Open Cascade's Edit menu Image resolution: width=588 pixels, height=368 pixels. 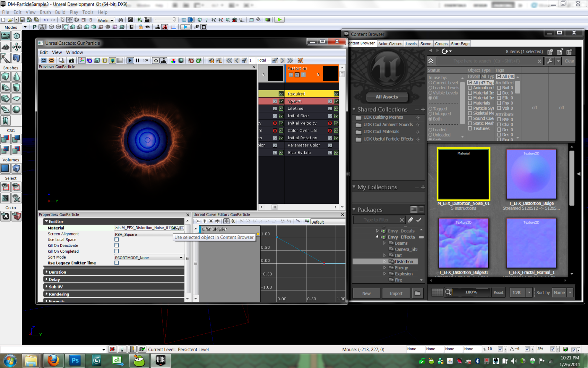click(44, 52)
